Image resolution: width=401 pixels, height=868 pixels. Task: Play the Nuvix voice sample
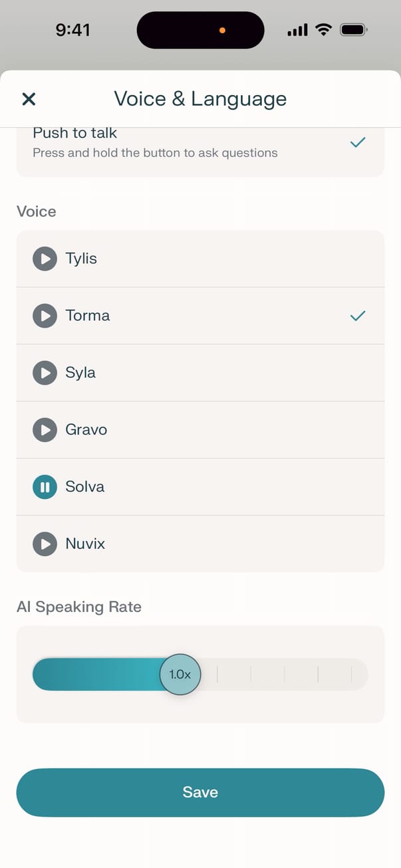(45, 544)
